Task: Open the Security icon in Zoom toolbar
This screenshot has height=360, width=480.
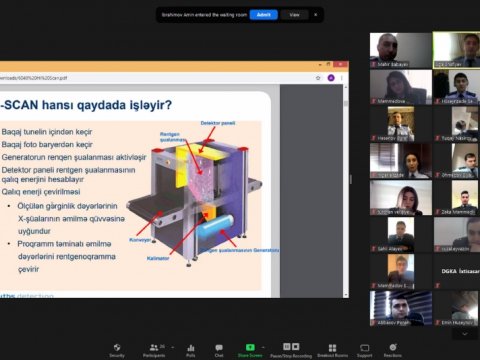Action: coord(117,348)
